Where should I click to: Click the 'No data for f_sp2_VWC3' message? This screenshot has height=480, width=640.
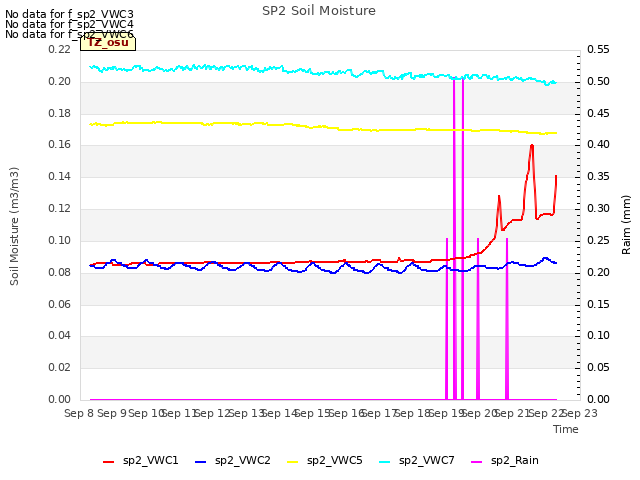point(69,14)
